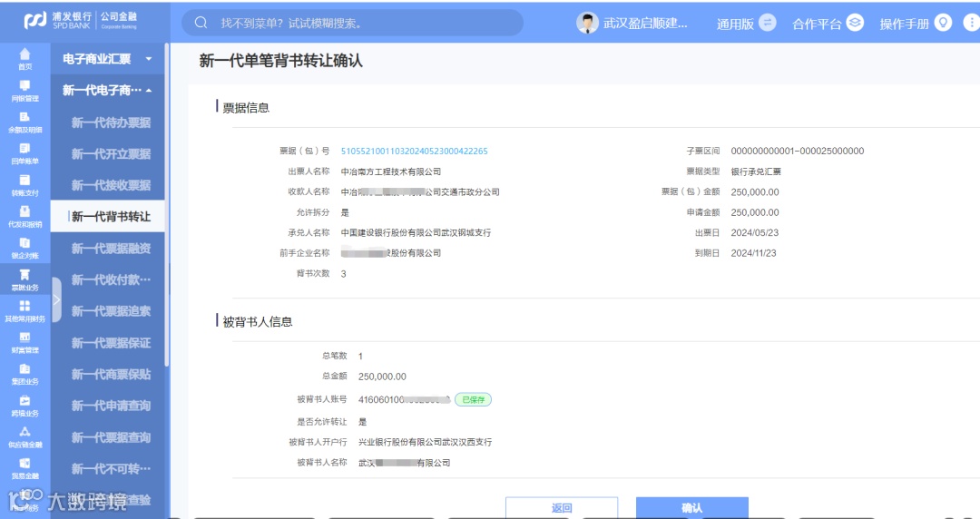The image size is (980, 519).
Task: Click 总金额 value 250,000.00
Action: [x=382, y=377]
